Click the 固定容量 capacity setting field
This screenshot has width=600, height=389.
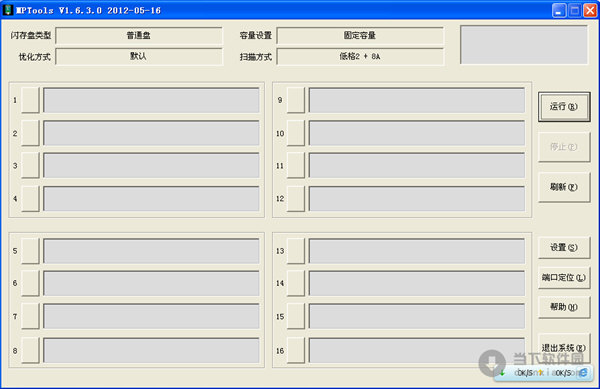click(x=360, y=36)
